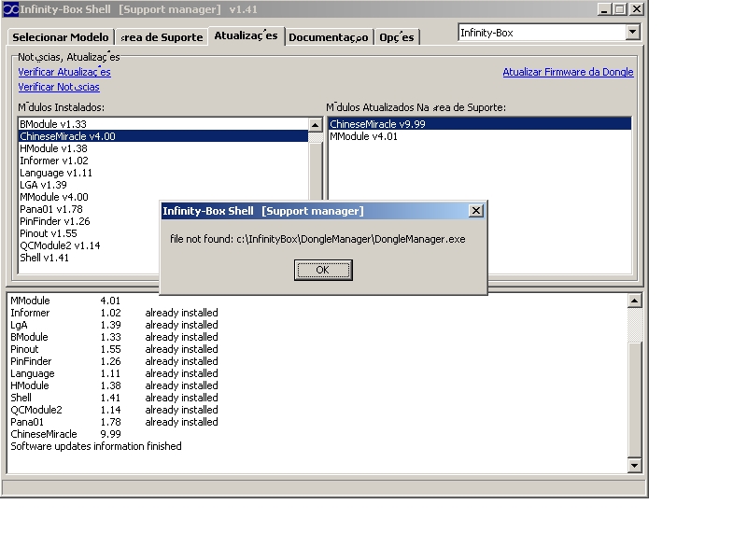
Task: Click the file not found error message
Action: (x=317, y=239)
